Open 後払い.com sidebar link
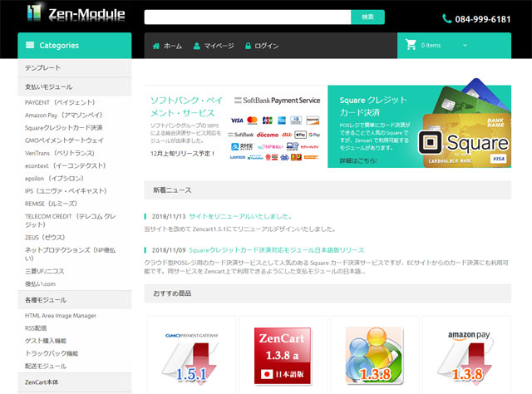This screenshot has width=532, height=394. 40,283
